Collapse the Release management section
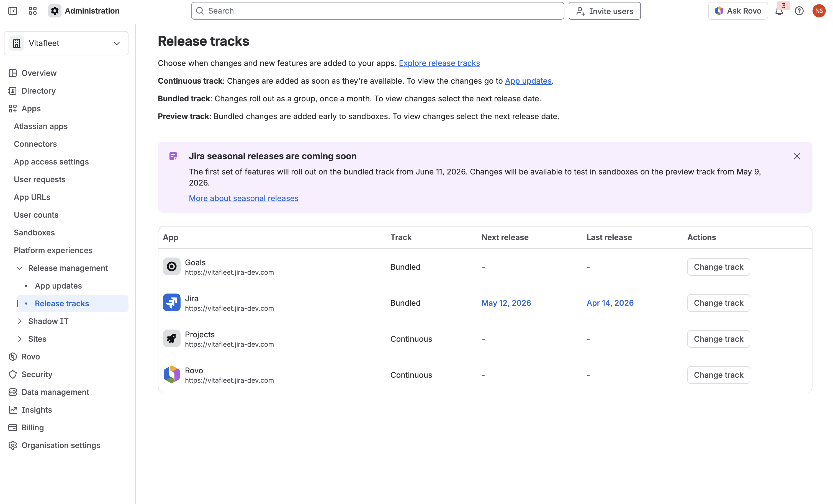This screenshot has height=504, width=833. pos(20,268)
